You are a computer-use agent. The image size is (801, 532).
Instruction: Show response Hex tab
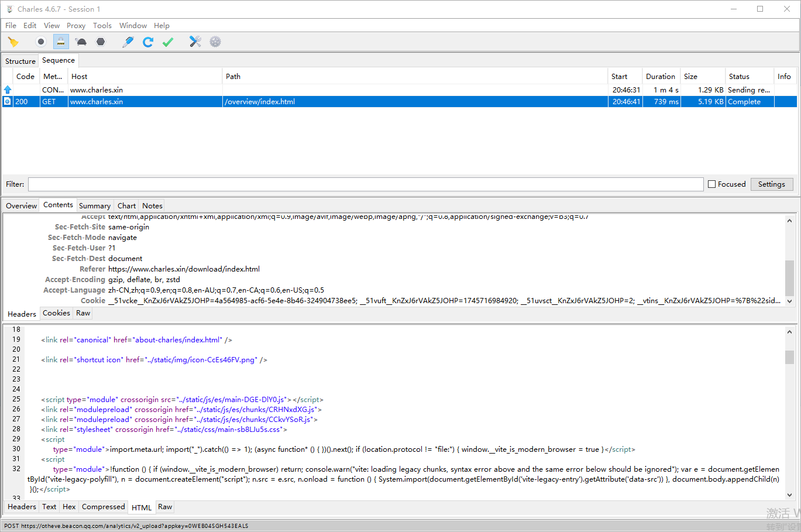coord(69,507)
